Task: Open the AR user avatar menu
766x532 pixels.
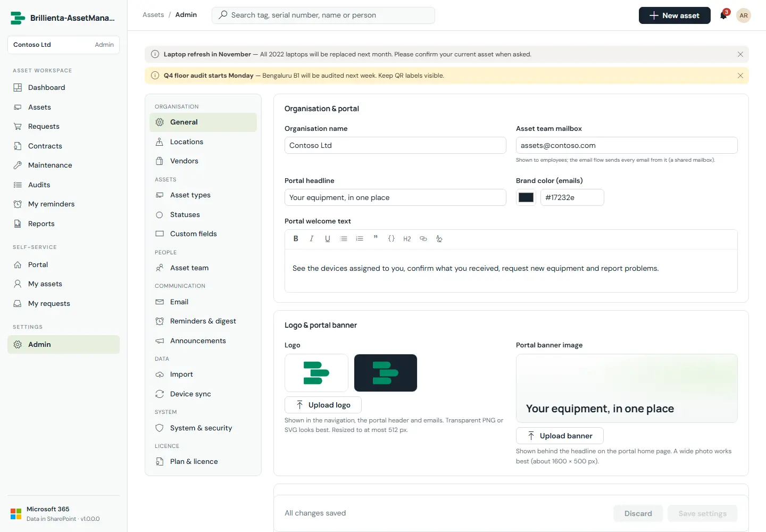Action: click(744, 15)
